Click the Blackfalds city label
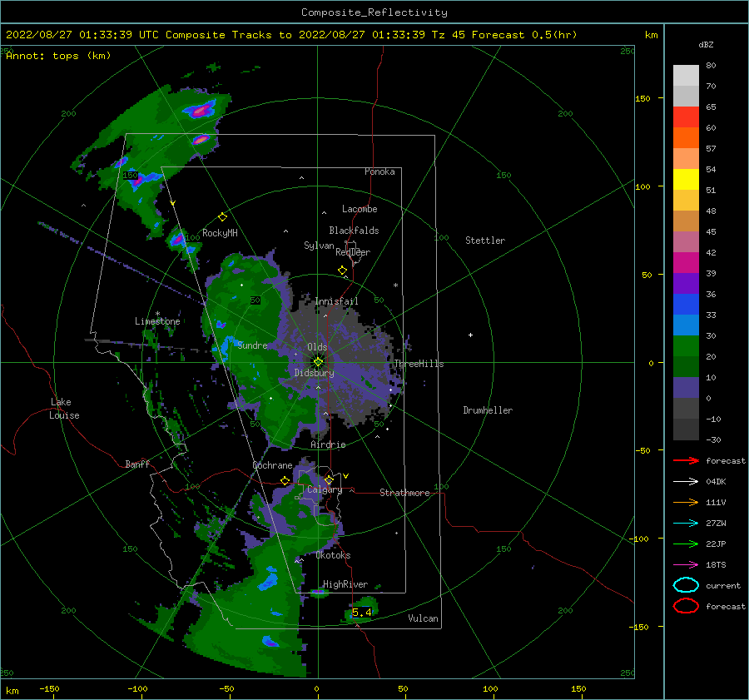The width and height of the screenshot is (749, 700). pyautogui.click(x=354, y=231)
